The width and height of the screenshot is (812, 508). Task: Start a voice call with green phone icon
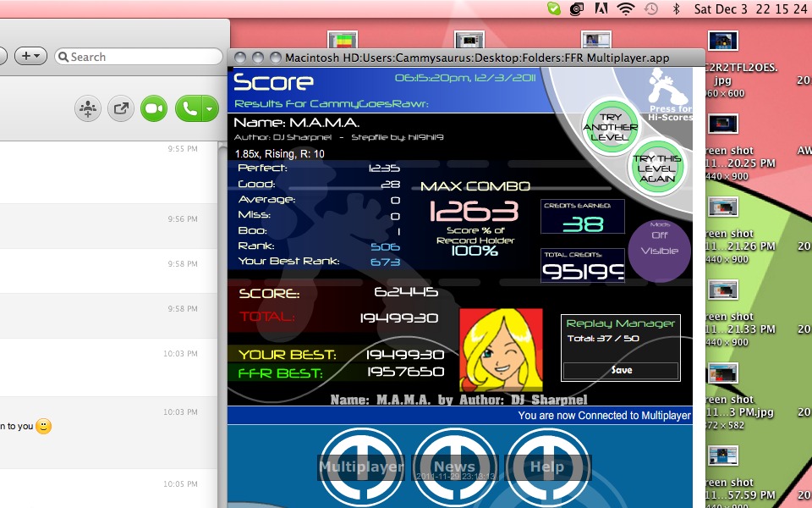[x=189, y=108]
